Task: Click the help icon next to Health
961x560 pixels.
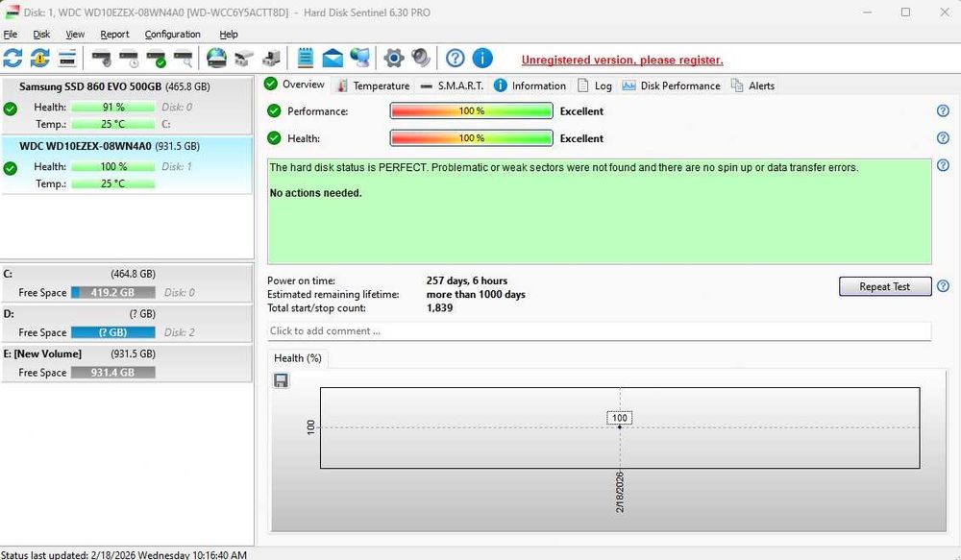Action: [944, 138]
